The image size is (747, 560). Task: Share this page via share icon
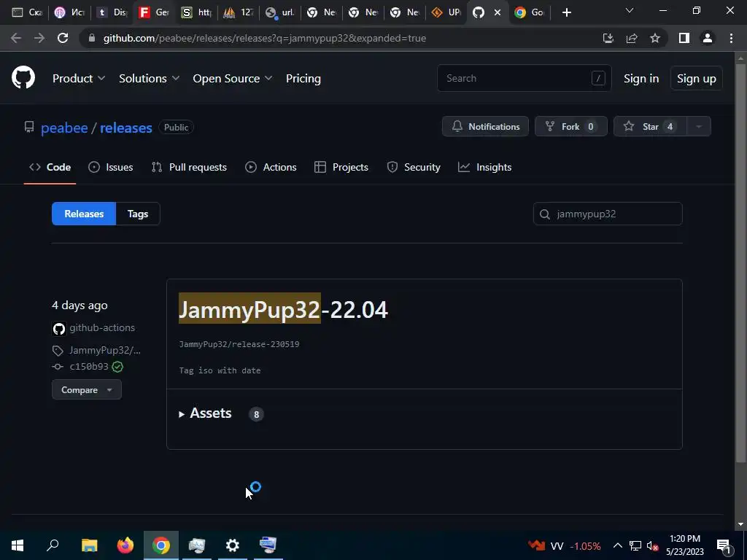coord(632,38)
